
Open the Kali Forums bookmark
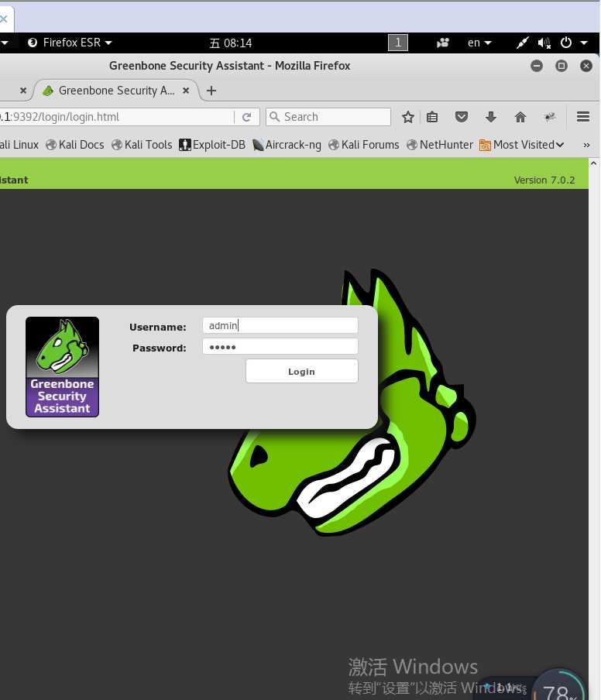click(x=363, y=145)
